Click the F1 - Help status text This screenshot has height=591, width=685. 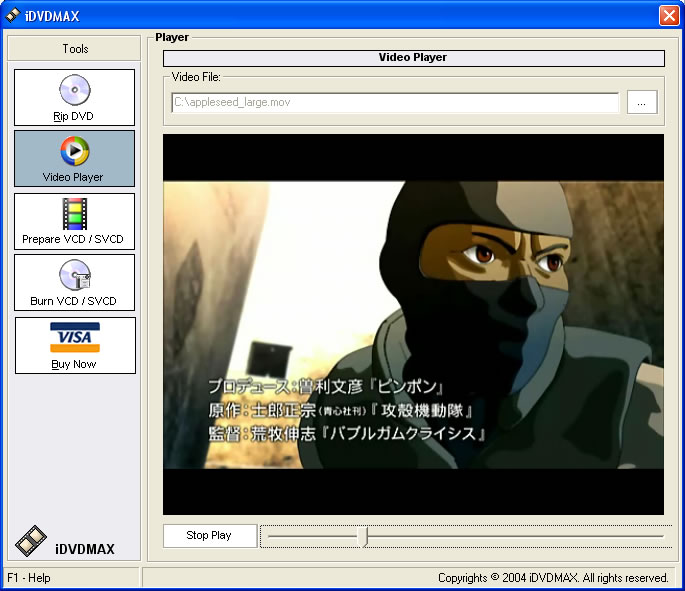[x=29, y=578]
